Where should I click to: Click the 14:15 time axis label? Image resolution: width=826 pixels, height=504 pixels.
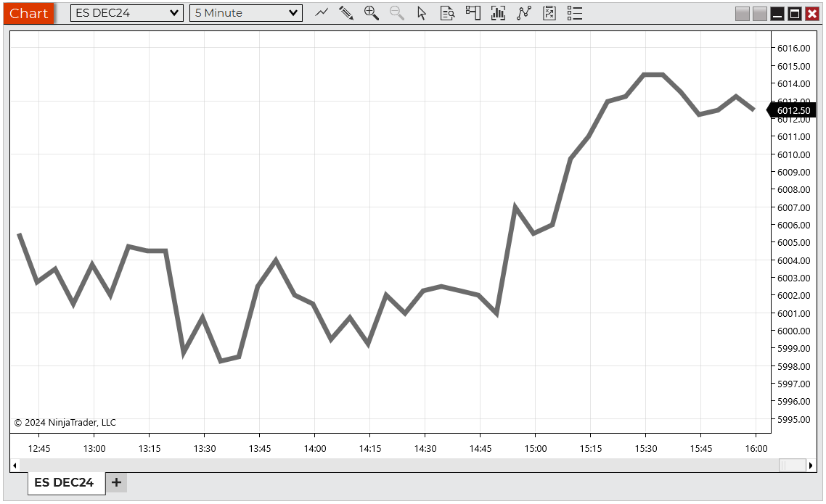[369, 448]
